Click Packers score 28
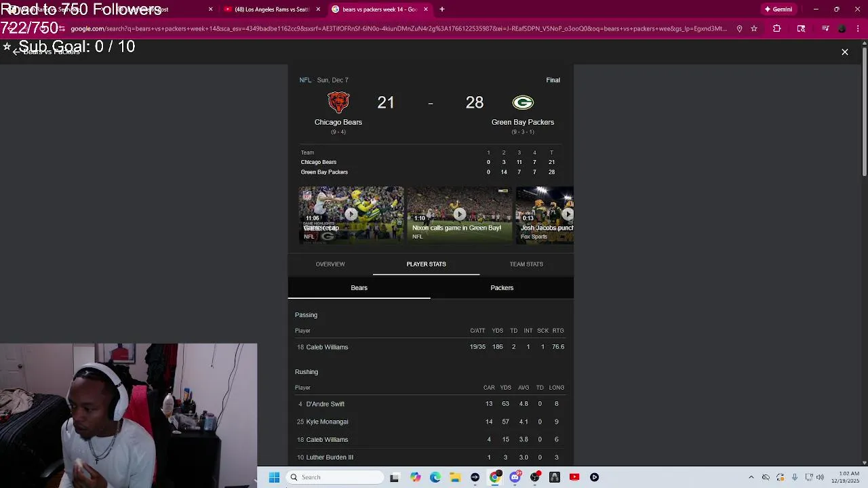 pos(475,102)
